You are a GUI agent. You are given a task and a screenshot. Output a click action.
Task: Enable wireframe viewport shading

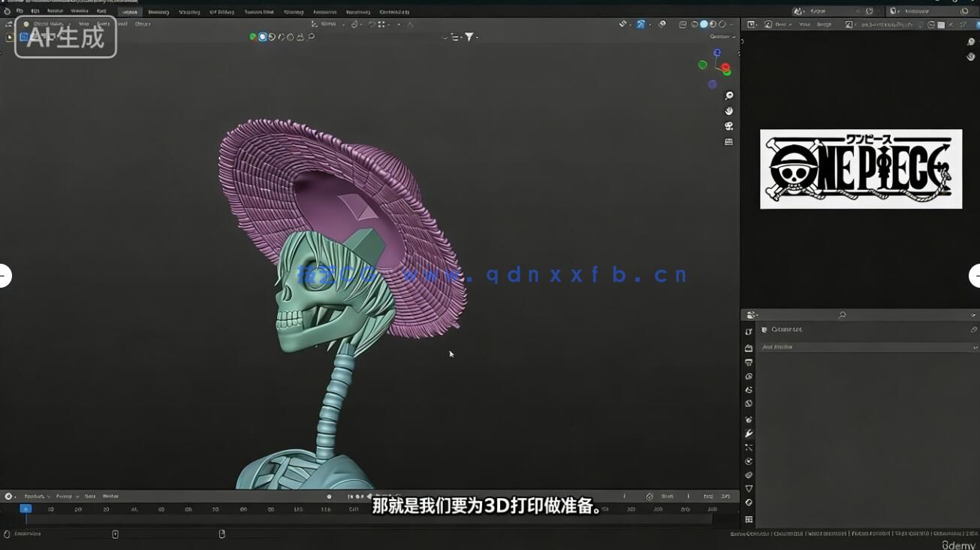695,25
